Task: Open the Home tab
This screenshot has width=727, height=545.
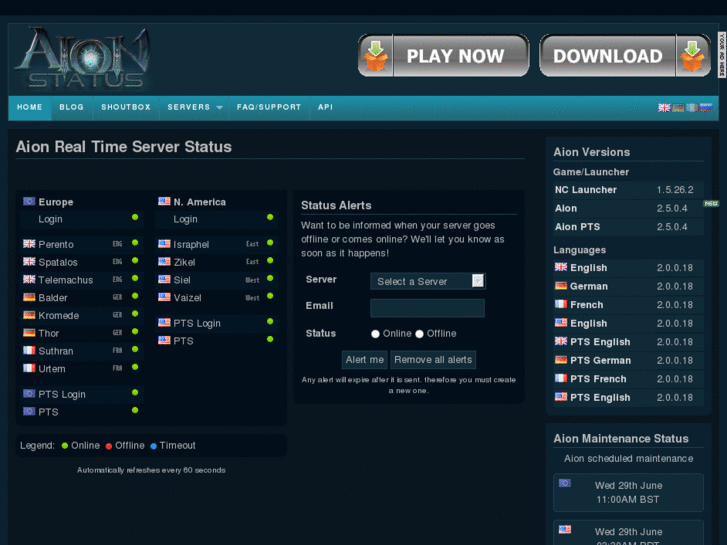Action: [30, 107]
